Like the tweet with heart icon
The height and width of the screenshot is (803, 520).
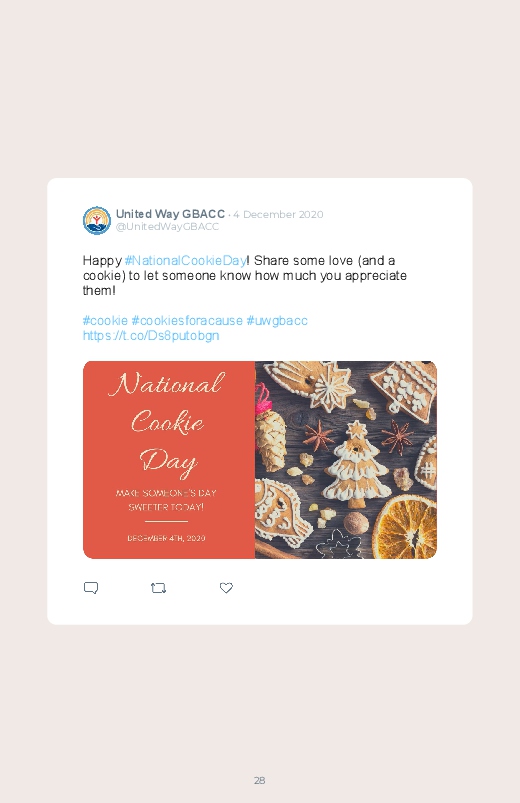click(226, 588)
